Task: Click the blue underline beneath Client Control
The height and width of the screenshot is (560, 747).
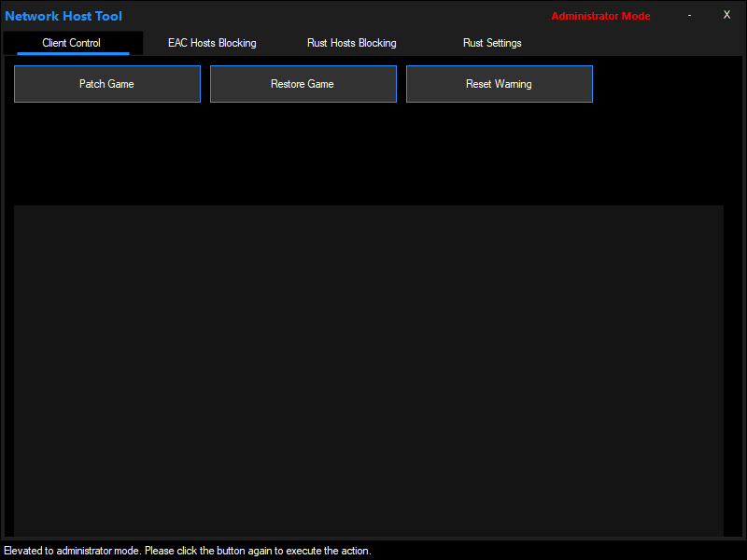Action: point(73,53)
